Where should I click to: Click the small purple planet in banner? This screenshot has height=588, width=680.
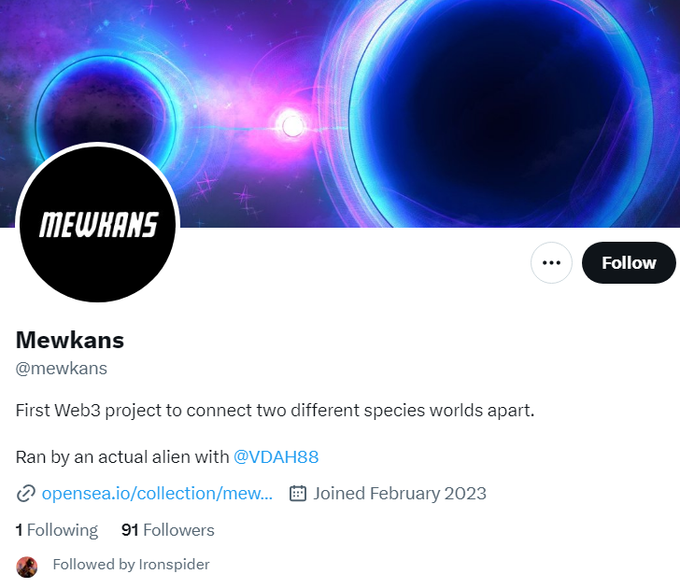tap(106, 111)
